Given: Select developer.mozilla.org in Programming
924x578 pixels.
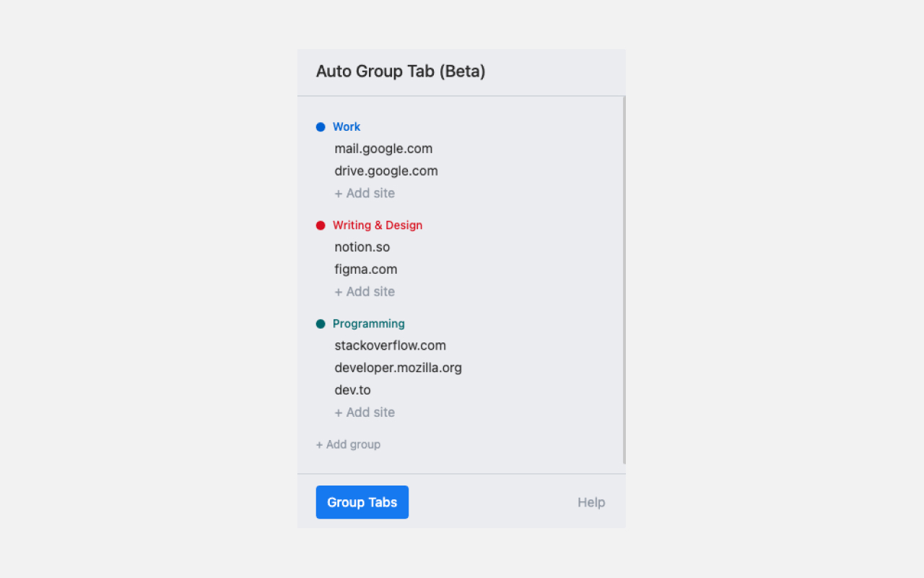Looking at the screenshot, I should pos(398,368).
